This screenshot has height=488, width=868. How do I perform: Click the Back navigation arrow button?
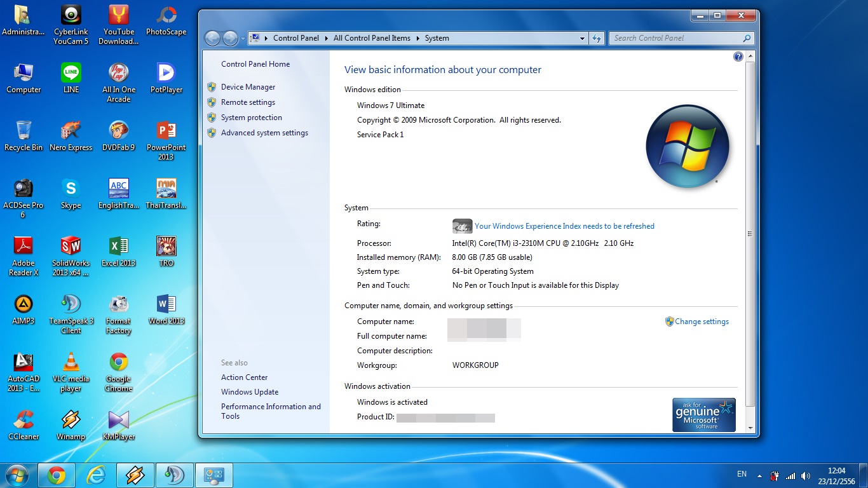point(212,38)
